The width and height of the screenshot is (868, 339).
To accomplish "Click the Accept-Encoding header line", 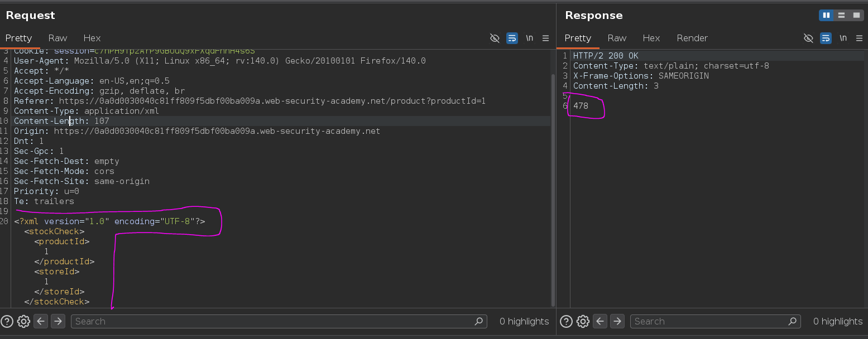I will pyautogui.click(x=99, y=91).
